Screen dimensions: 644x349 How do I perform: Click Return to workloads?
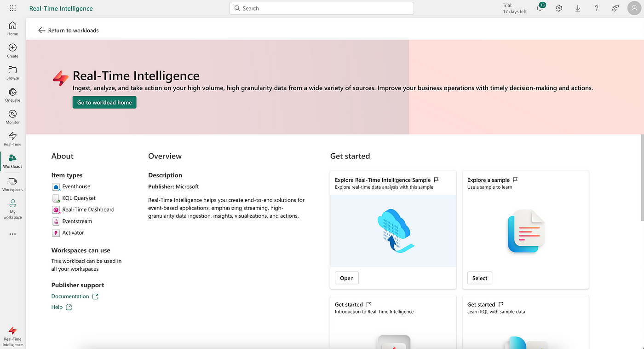69,30
